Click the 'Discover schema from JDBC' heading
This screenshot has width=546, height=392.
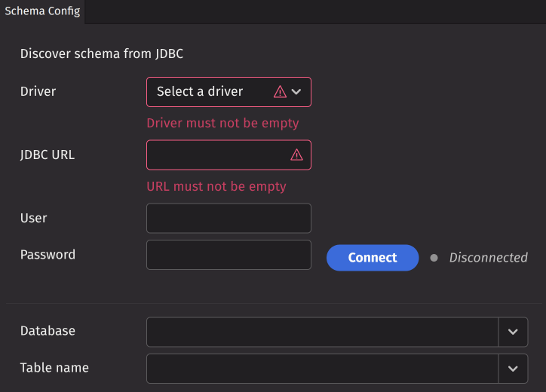[102, 54]
